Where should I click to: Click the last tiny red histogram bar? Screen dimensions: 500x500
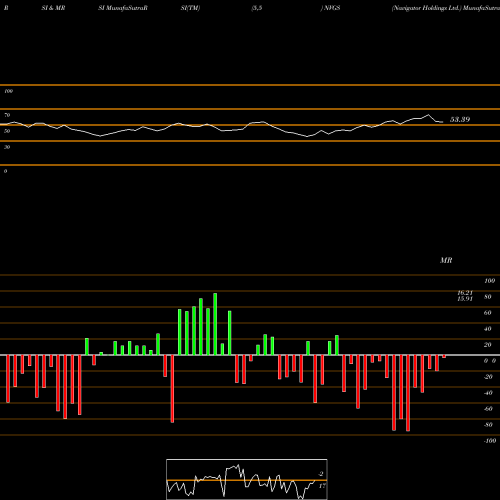[x=444, y=357]
